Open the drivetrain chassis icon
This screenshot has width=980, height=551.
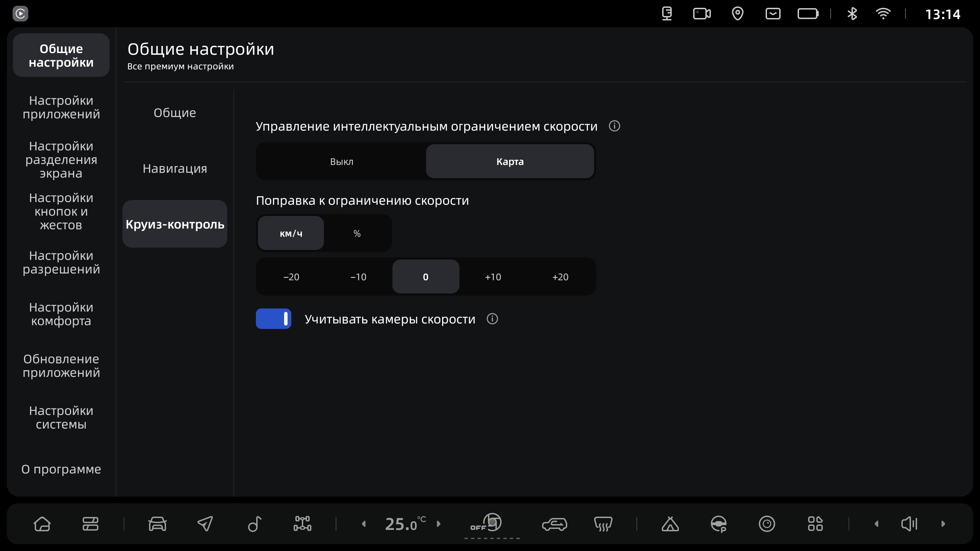pos(303,524)
